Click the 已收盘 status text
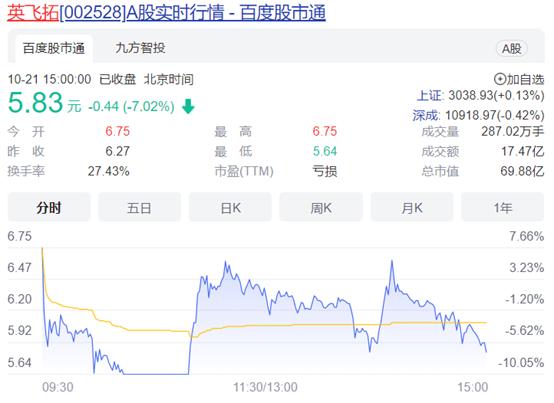The height and width of the screenshot is (403, 554). point(118,79)
